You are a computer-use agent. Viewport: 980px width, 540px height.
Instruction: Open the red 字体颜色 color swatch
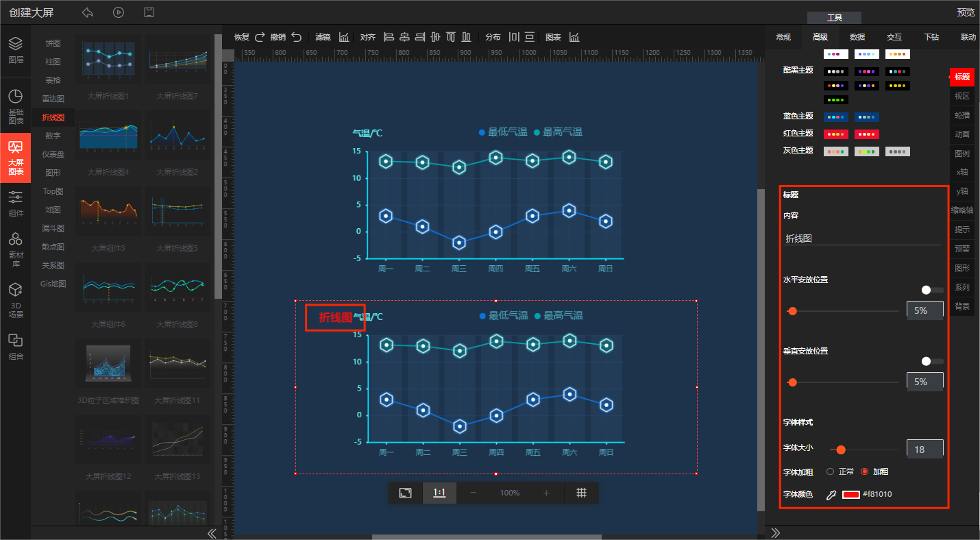pos(851,495)
